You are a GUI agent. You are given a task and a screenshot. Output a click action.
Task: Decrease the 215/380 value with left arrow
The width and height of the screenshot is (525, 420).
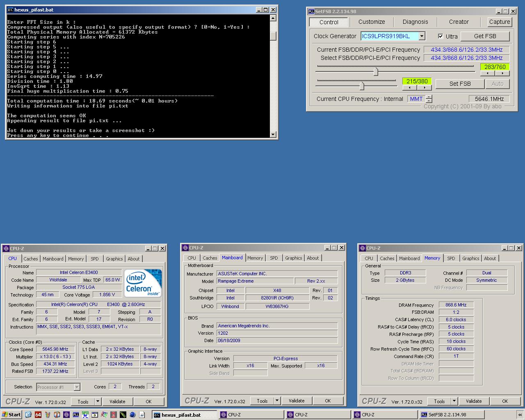(x=410, y=88)
